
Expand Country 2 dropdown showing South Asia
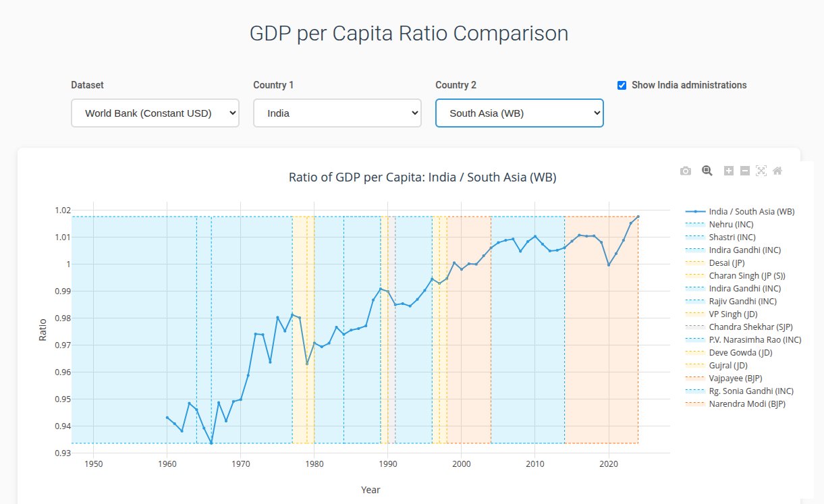click(x=520, y=113)
